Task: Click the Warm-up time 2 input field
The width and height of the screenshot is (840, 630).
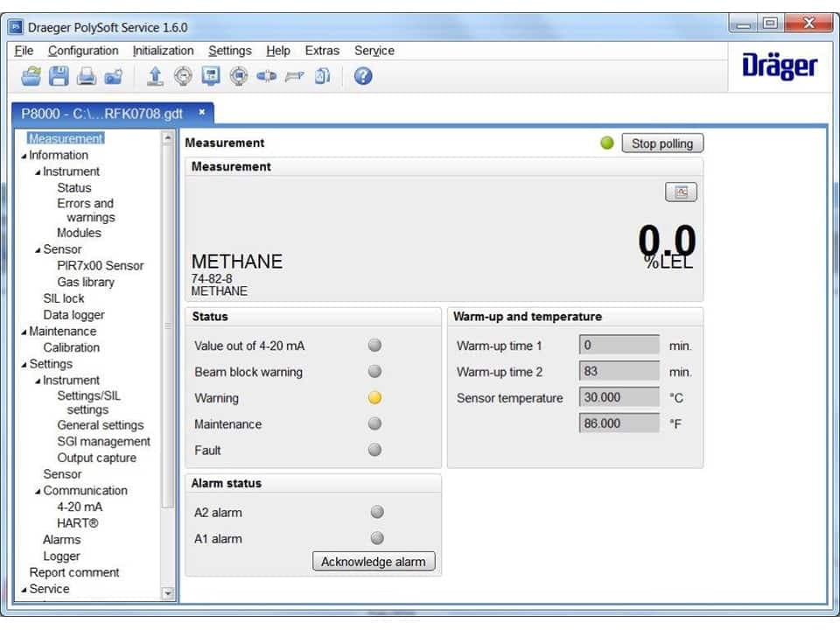Action: point(619,371)
